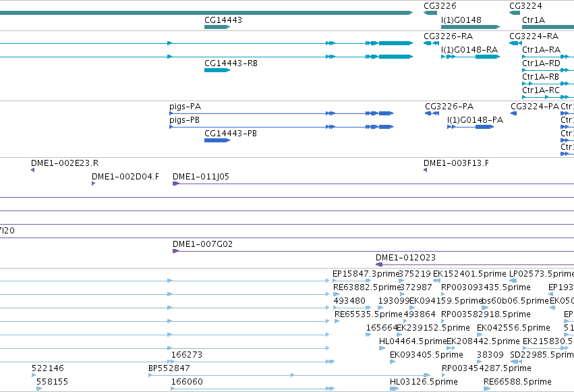Click the DME1-011J05 start arrow
The height and width of the screenshot is (392, 574).
pyautogui.click(x=176, y=184)
